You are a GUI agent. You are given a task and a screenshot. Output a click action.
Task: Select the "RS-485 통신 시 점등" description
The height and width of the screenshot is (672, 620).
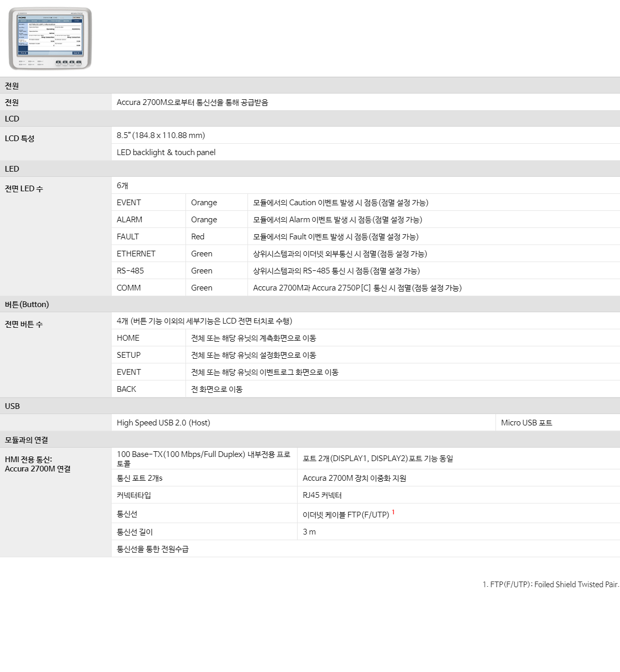point(336,271)
